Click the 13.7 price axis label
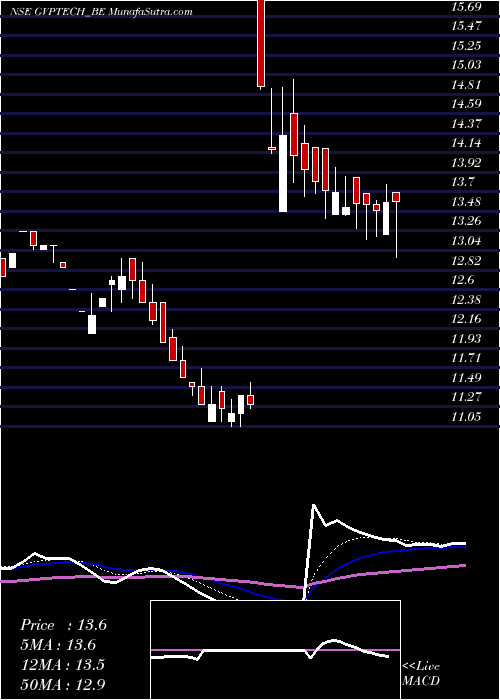500x700 pixels. tap(463, 182)
